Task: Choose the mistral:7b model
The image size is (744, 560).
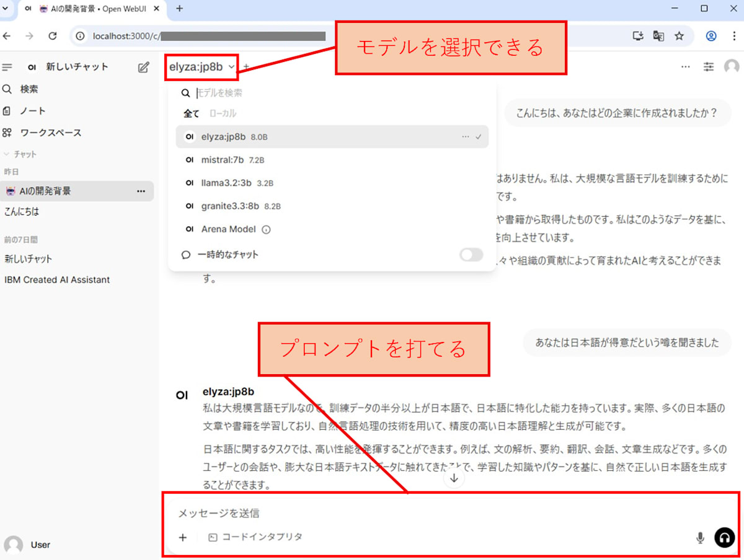Action: pyautogui.click(x=332, y=160)
